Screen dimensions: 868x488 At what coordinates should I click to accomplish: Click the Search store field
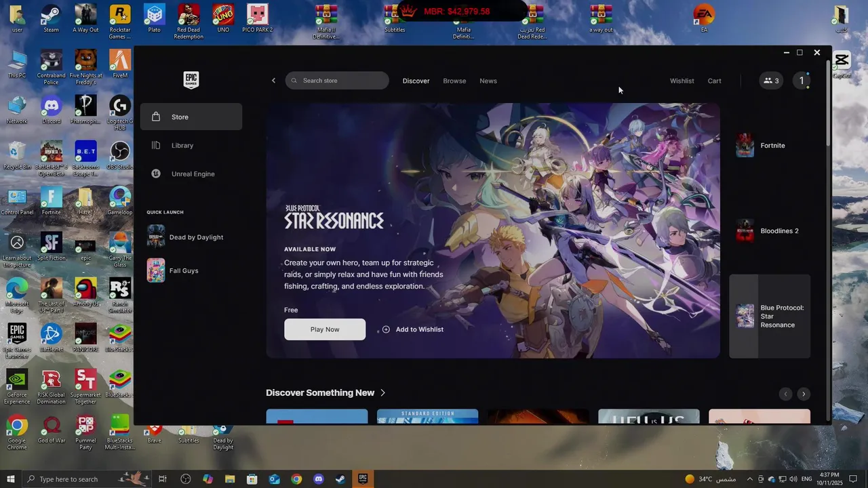click(337, 81)
